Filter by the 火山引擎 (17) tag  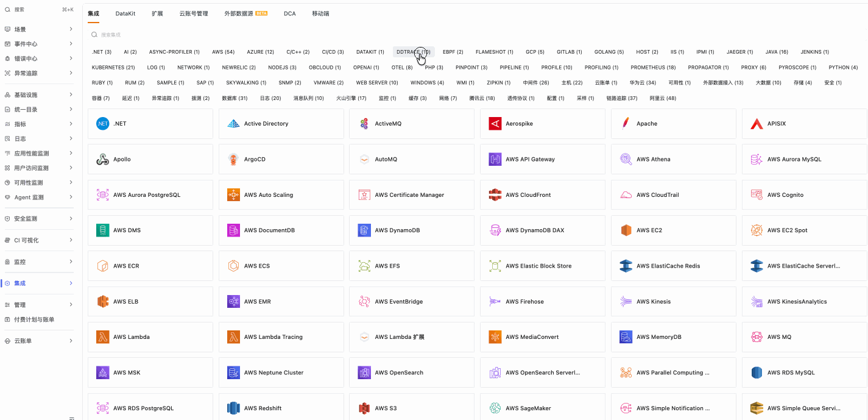351,98
